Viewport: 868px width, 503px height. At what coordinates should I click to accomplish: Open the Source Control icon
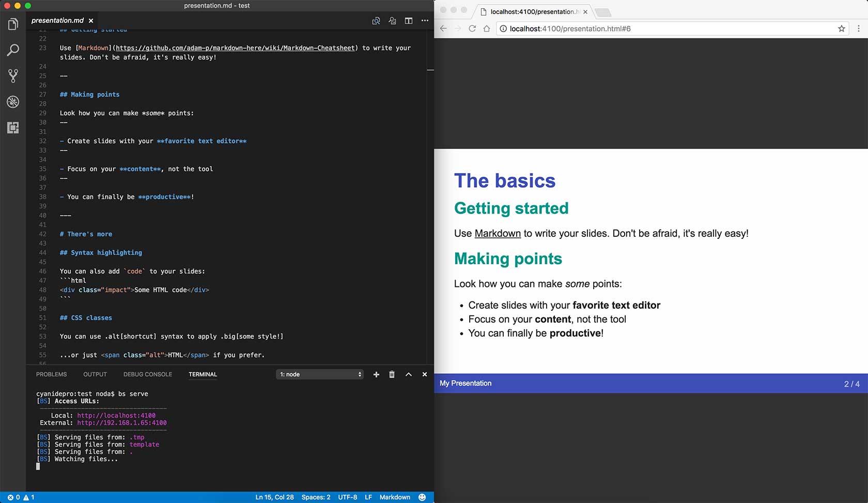pos(13,76)
